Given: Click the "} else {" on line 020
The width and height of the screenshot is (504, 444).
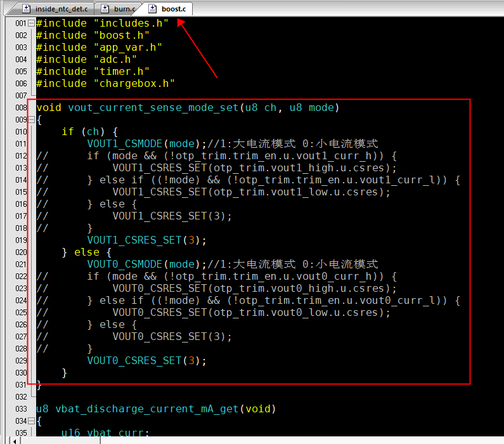Looking at the screenshot, I should point(87,252).
